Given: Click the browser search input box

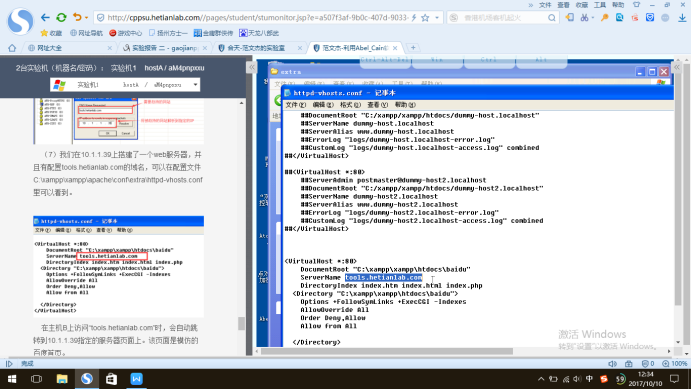Looking at the screenshot, I should coord(504,18).
